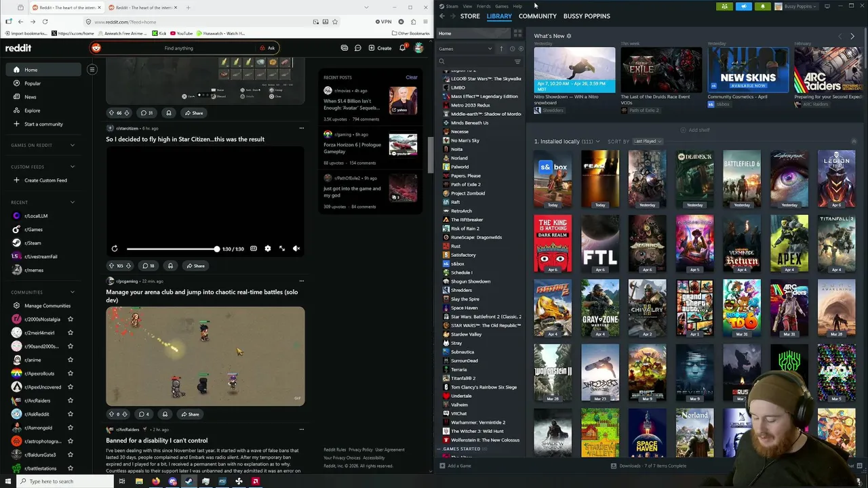Go back in Steam navigation
Viewport: 868px width, 488px height.
pyautogui.click(x=442, y=16)
